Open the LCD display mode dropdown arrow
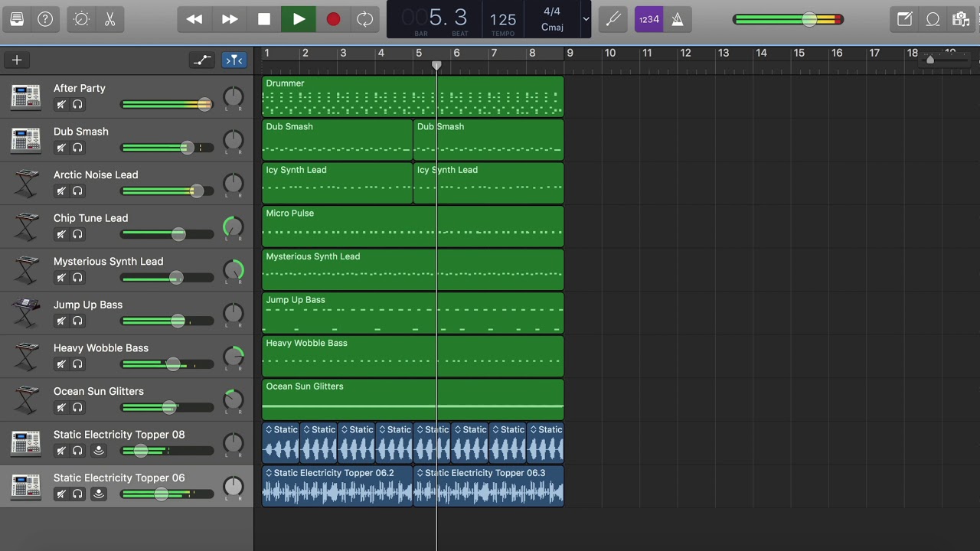The height and width of the screenshot is (551, 980). 586,19
